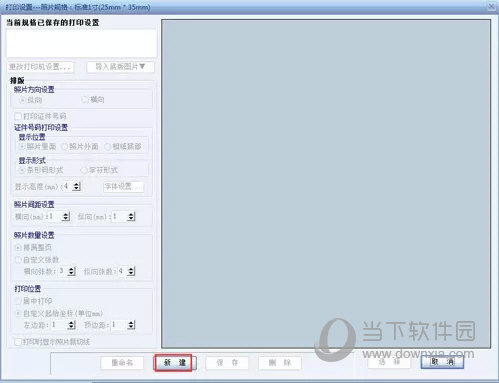Click the 重命名 (Rename) button

tap(122, 363)
